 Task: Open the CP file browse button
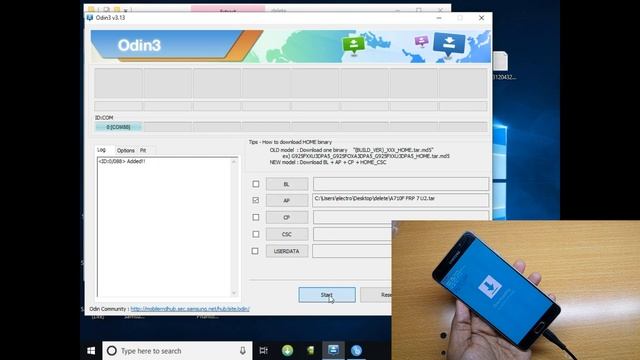point(287,218)
